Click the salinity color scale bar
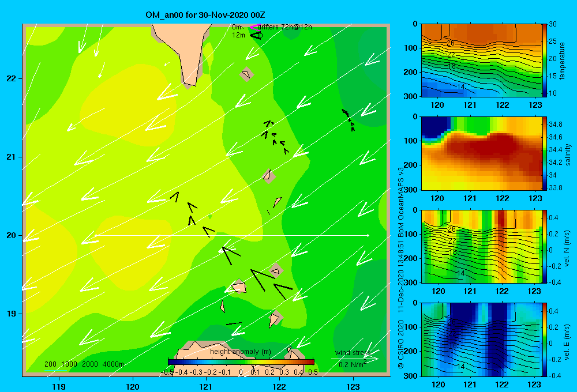 [545, 154]
